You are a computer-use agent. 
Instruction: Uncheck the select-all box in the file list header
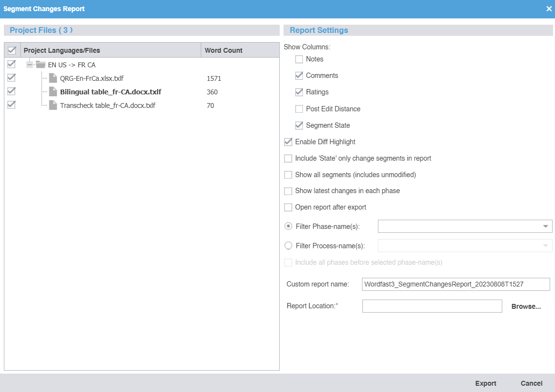(x=11, y=50)
